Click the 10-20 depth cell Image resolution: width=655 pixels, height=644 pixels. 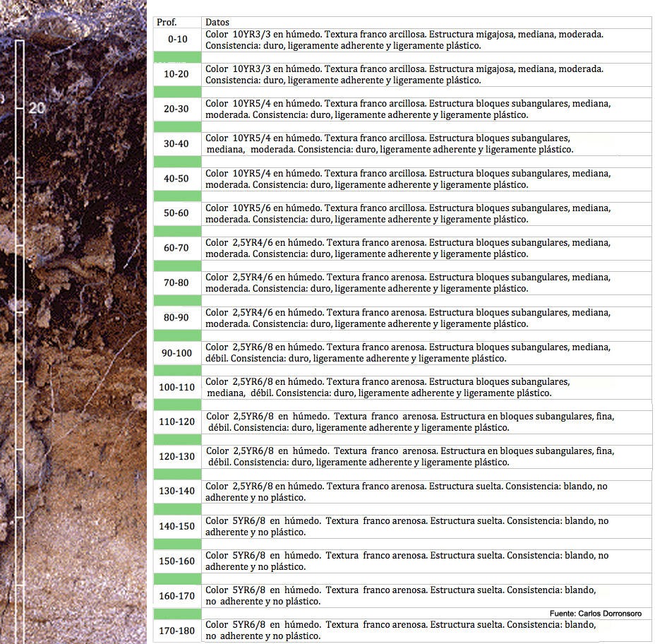[x=177, y=74]
